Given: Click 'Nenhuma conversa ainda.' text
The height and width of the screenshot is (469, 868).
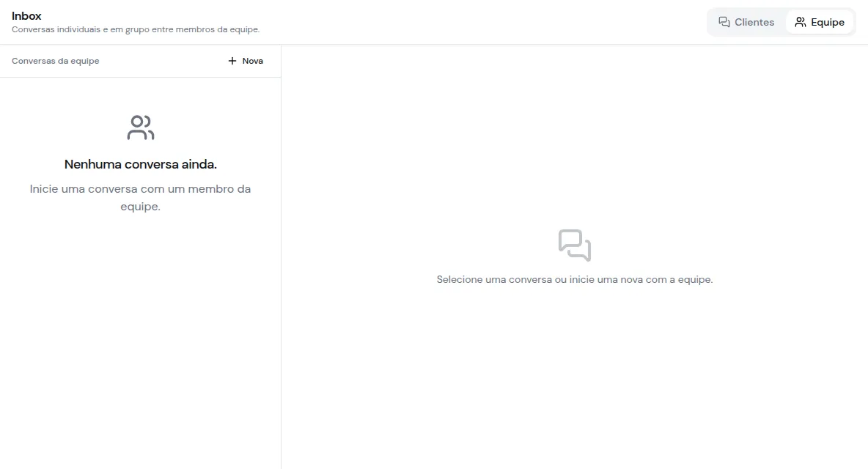Looking at the screenshot, I should [141, 164].
